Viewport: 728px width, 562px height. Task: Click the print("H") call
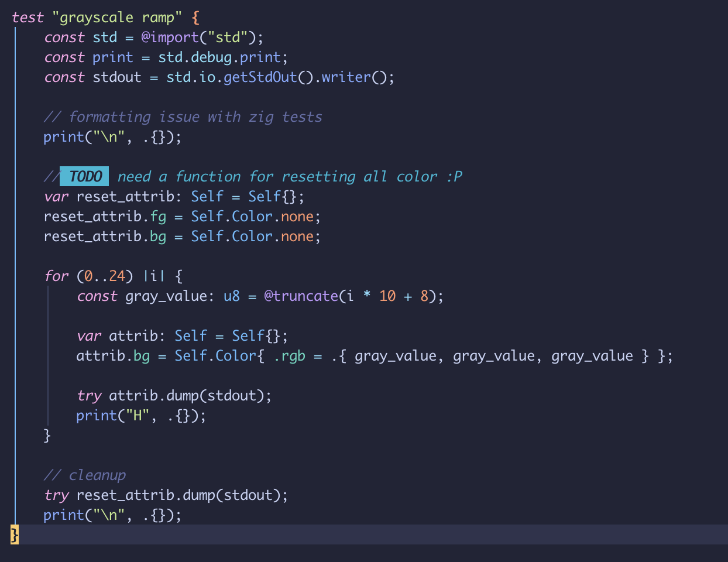point(141,416)
